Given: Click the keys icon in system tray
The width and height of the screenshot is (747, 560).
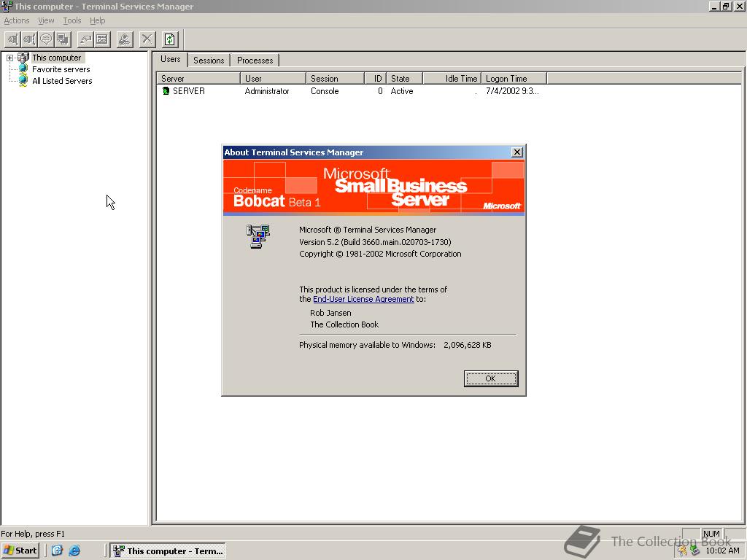Looking at the screenshot, I should (x=683, y=551).
